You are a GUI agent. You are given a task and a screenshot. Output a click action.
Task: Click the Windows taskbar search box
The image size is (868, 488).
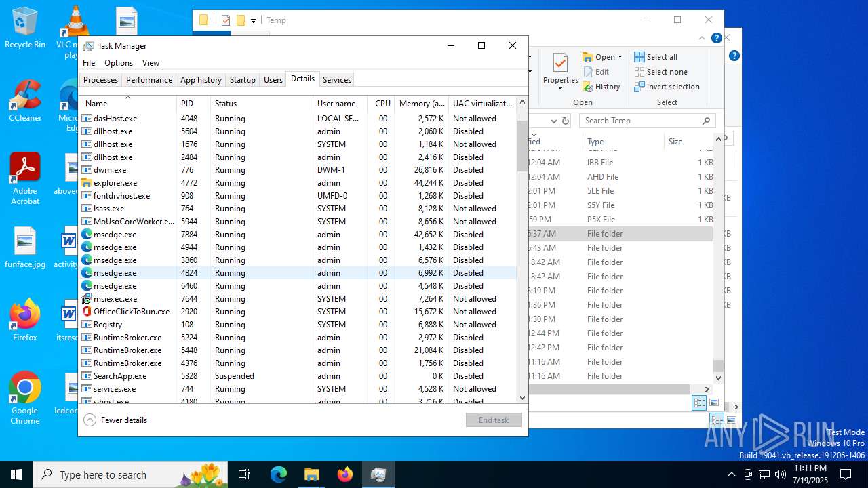[x=131, y=474]
